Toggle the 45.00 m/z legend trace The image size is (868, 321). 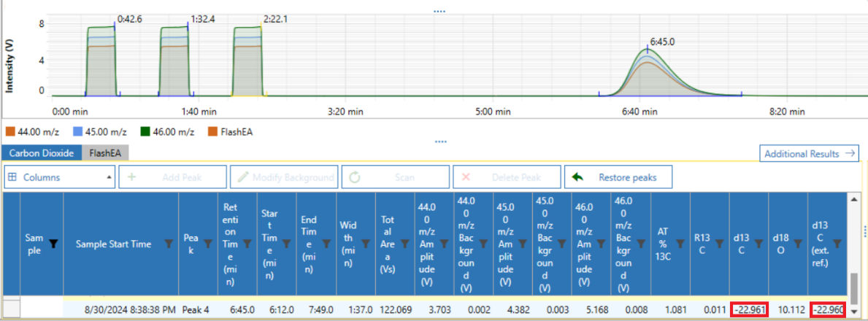tap(99, 132)
